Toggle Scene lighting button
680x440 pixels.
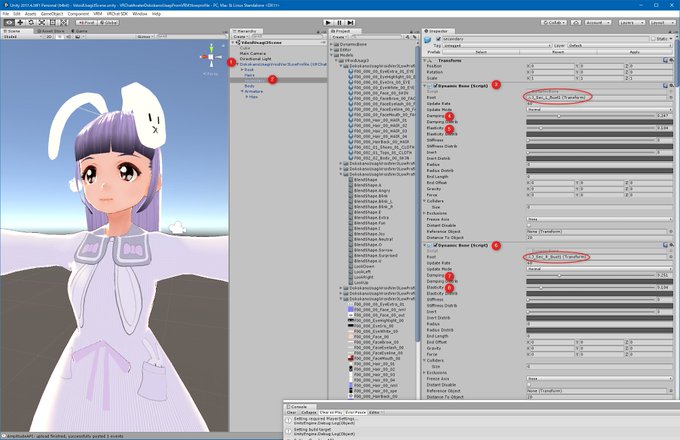[x=60, y=37]
